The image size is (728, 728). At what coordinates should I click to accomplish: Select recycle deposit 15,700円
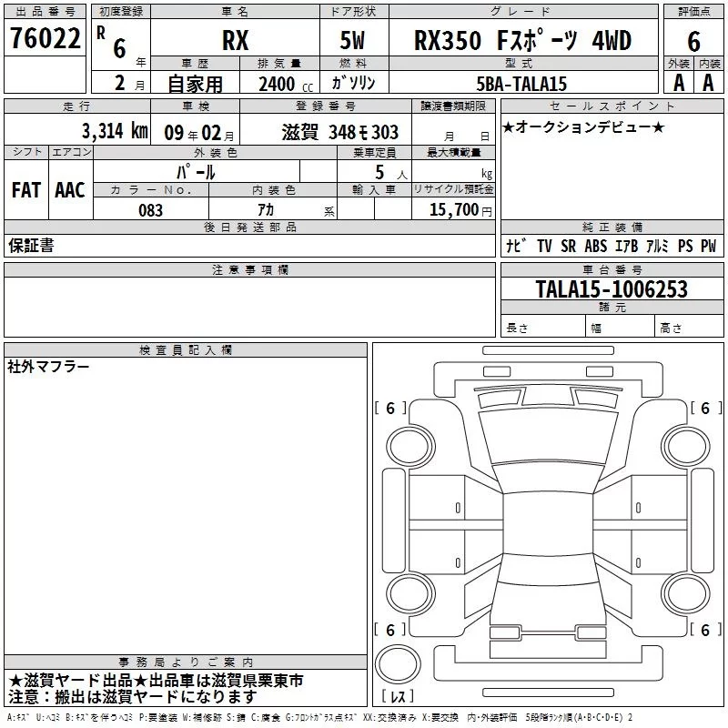coord(460,210)
